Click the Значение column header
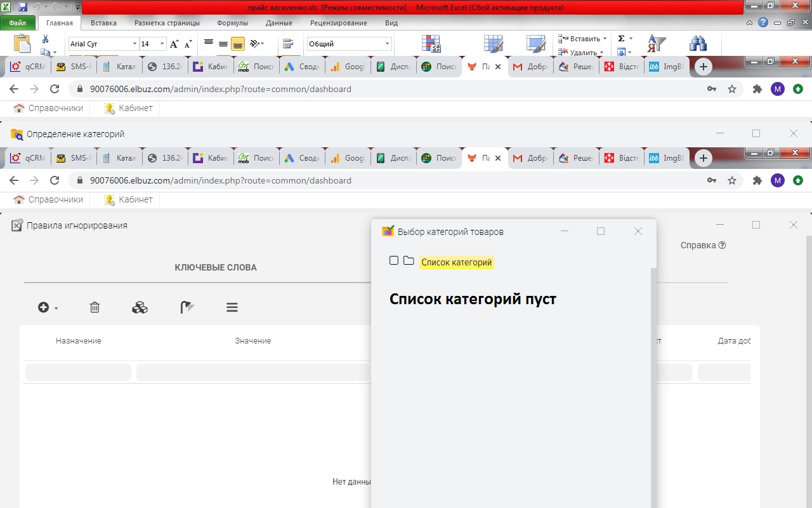 [253, 341]
